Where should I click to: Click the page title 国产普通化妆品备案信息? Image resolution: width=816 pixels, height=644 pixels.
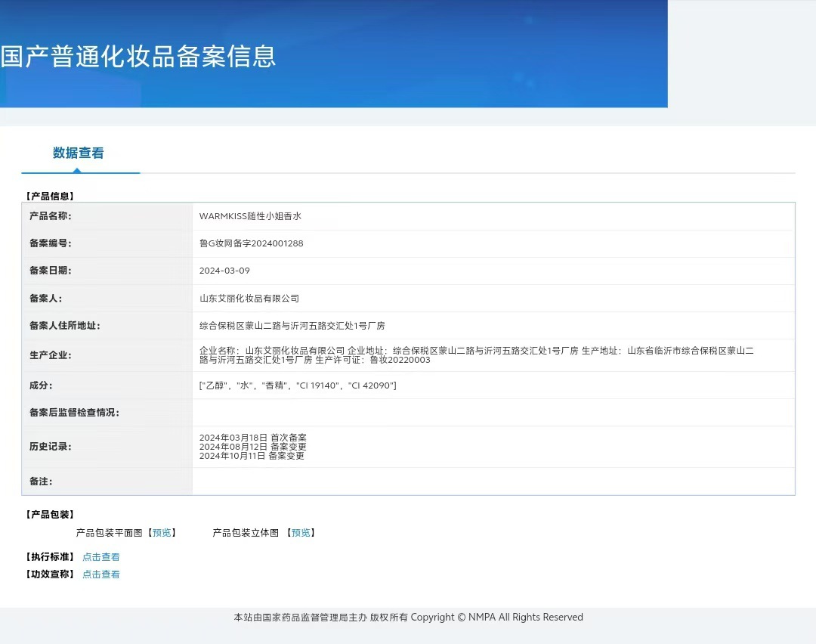click(138, 56)
